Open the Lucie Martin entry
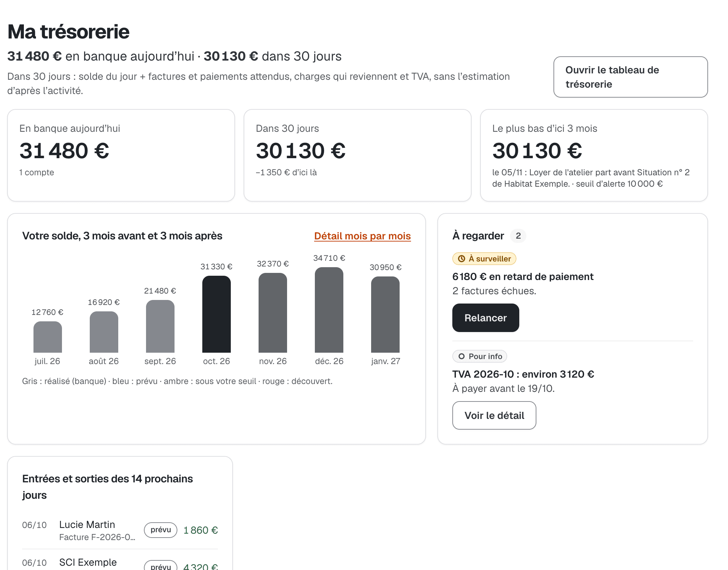 click(120, 530)
